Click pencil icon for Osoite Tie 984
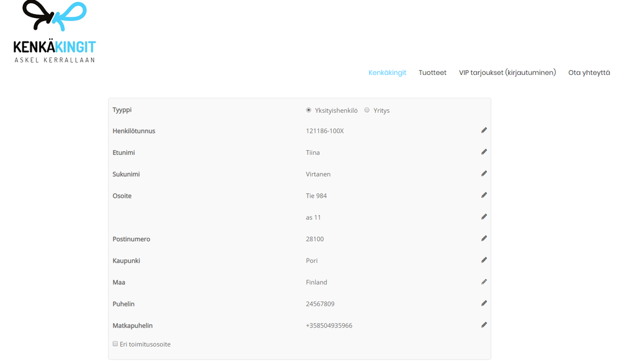Image resolution: width=619 pixels, height=364 pixels. [484, 195]
